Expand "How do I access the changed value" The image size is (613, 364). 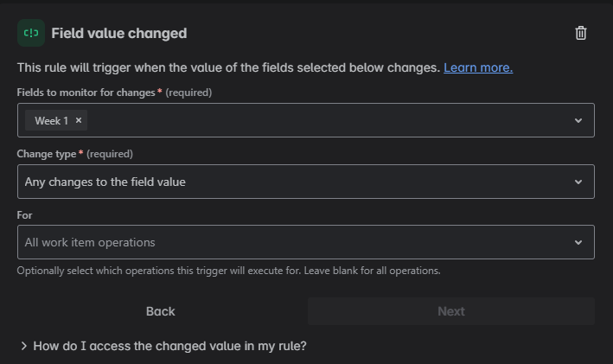(x=169, y=346)
